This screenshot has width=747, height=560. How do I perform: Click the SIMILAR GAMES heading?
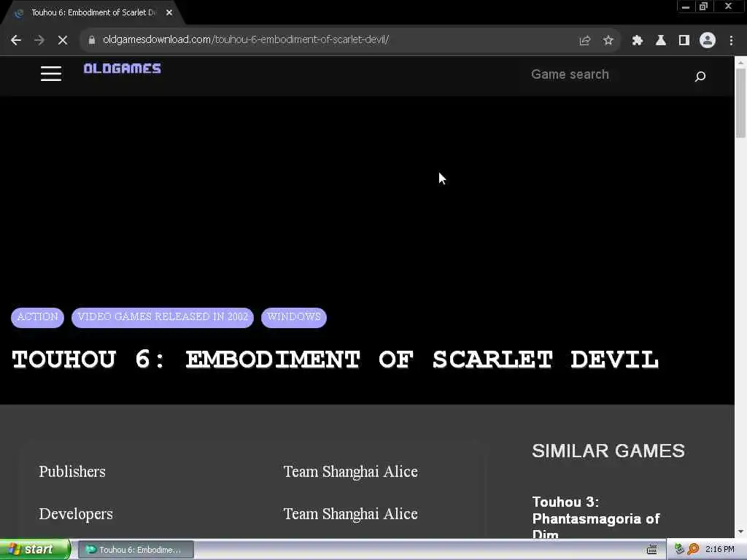pos(608,451)
